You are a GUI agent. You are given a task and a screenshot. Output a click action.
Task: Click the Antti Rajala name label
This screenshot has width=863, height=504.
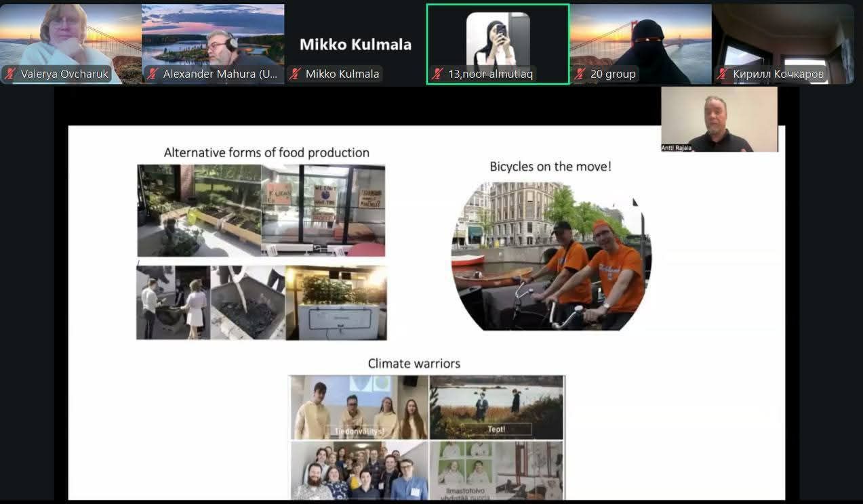coord(677,148)
